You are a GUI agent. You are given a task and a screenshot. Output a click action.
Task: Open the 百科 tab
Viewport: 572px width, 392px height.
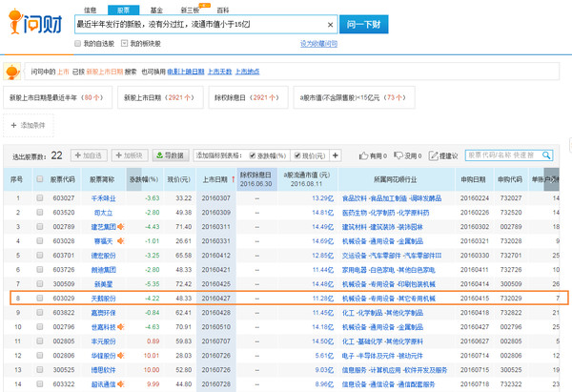tap(223, 10)
